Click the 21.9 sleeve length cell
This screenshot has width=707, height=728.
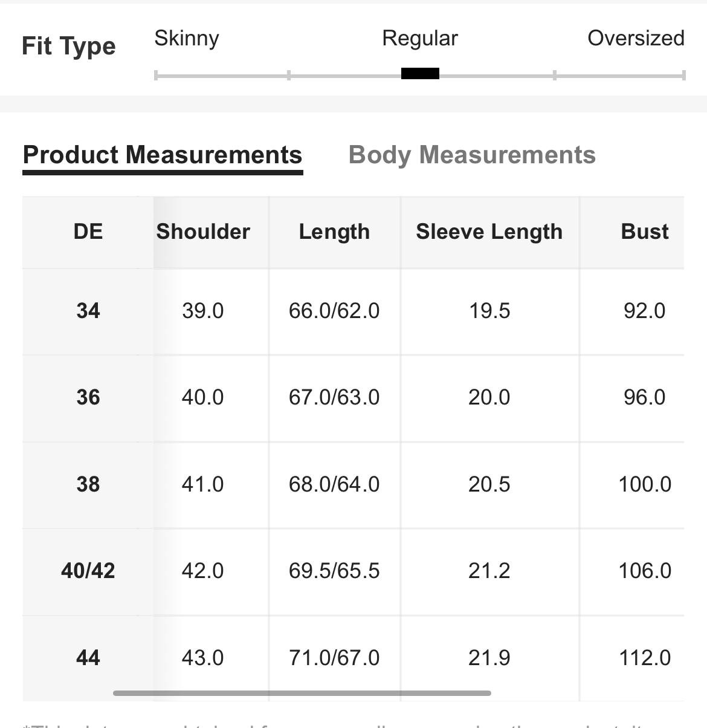[x=489, y=657]
